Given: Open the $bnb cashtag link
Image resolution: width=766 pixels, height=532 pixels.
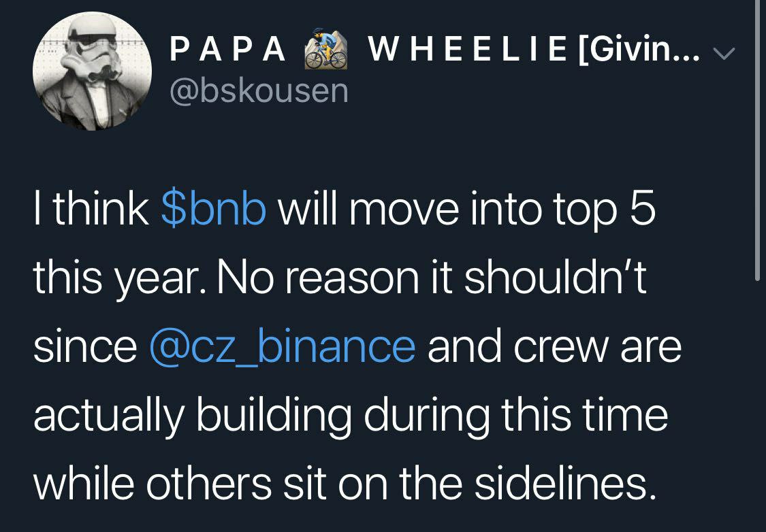Looking at the screenshot, I should pyautogui.click(x=214, y=208).
